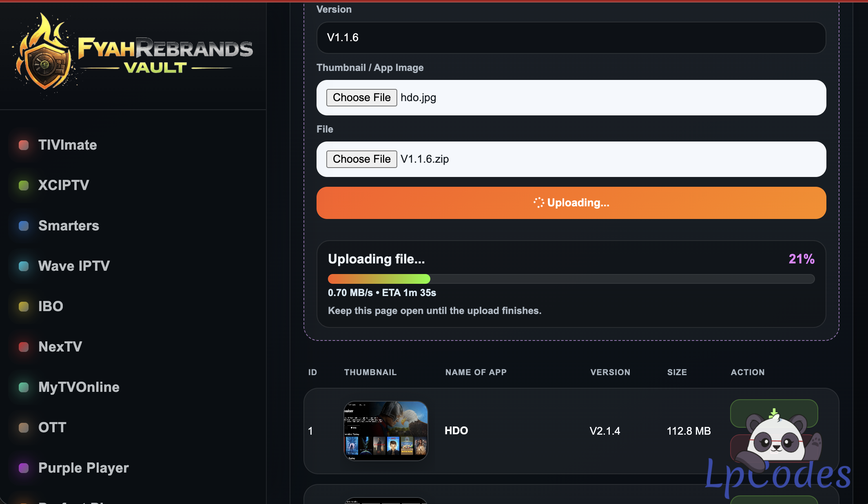
Task: Click the ACTION column header
Action: coord(747,372)
